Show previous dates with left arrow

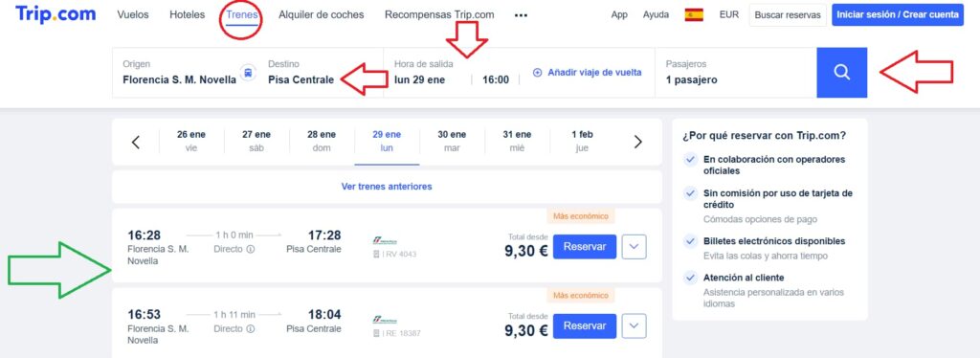click(136, 142)
